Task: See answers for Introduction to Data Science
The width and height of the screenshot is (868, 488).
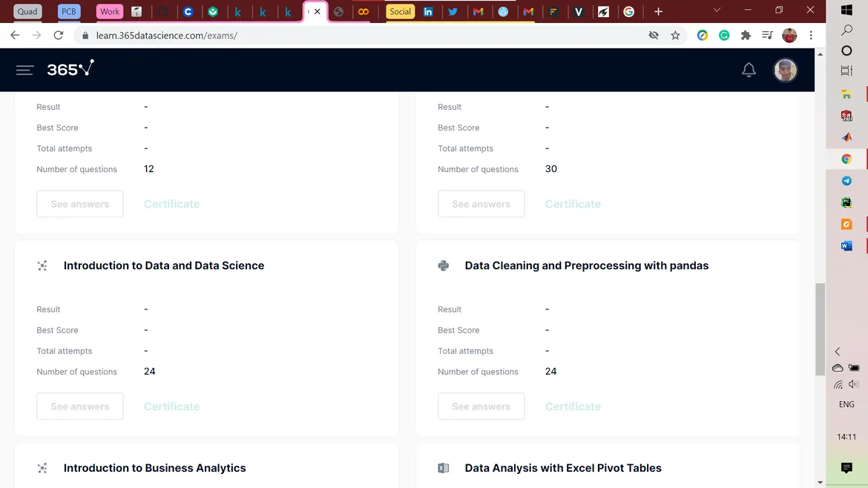Action: (x=80, y=406)
